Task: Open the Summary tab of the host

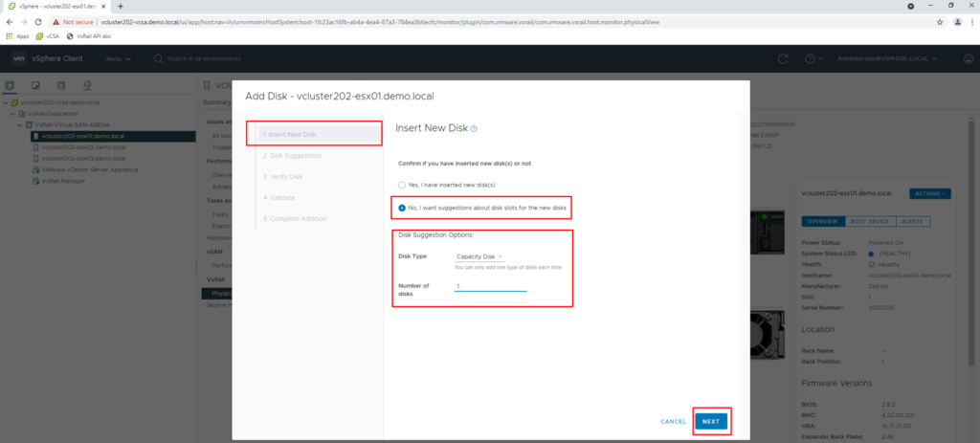Action: click(216, 101)
